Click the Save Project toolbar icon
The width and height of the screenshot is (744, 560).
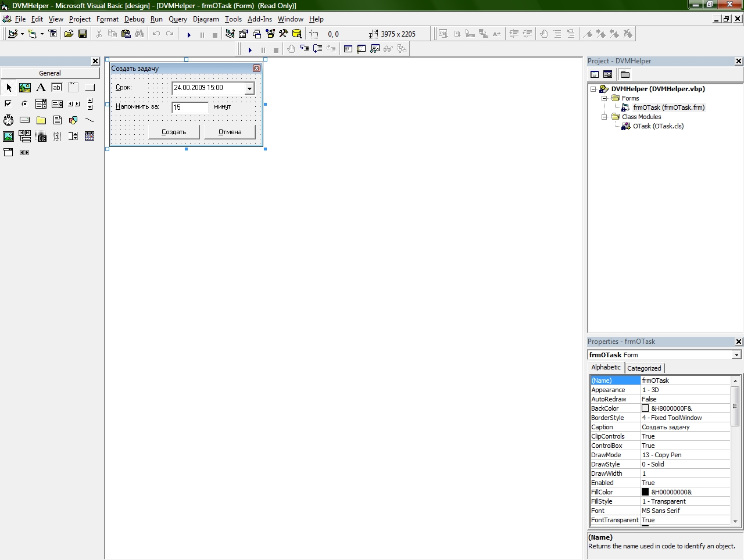[83, 34]
